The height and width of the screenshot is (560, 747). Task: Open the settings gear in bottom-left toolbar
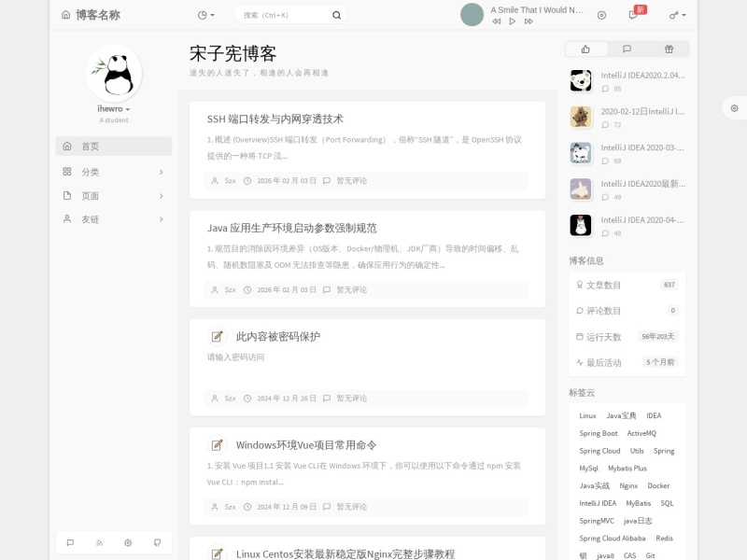coord(128,542)
